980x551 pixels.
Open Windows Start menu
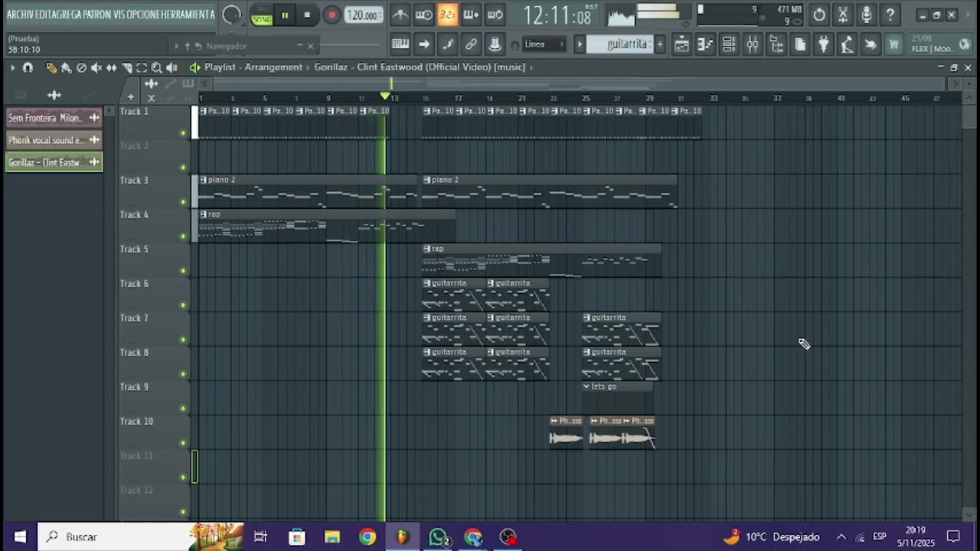pyautogui.click(x=20, y=536)
